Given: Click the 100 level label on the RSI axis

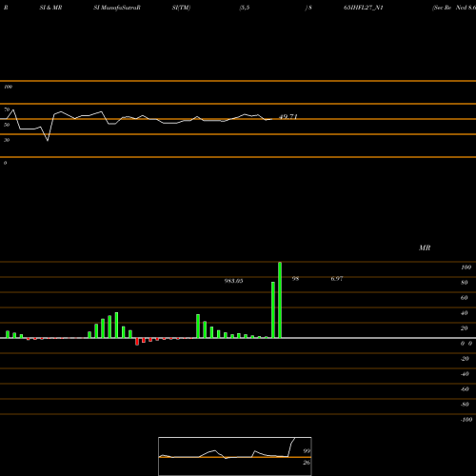Looking at the screenshot, I should pyautogui.click(x=8, y=87).
